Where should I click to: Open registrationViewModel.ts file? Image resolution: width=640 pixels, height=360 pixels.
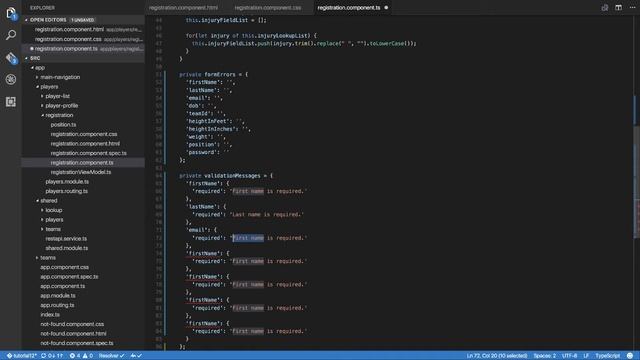pos(81,172)
